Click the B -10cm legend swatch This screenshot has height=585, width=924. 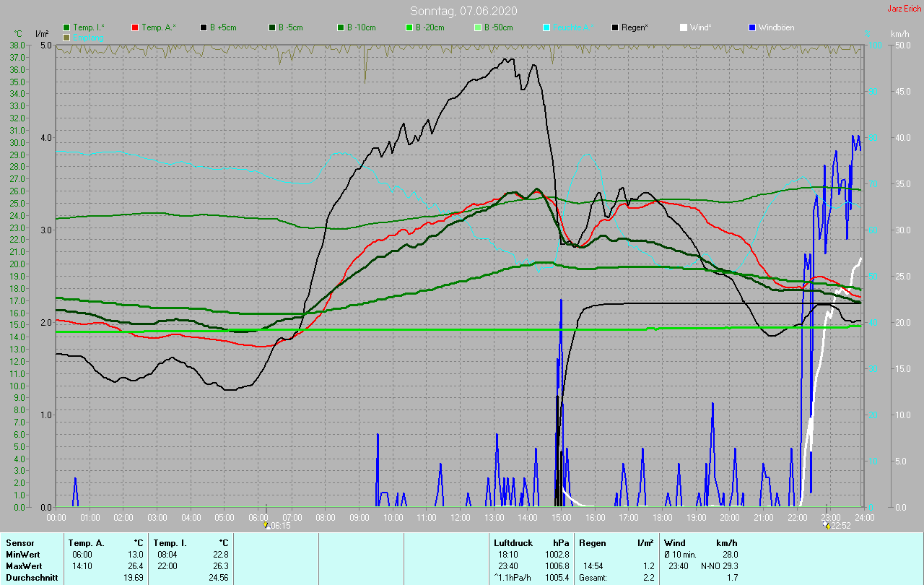340,27
